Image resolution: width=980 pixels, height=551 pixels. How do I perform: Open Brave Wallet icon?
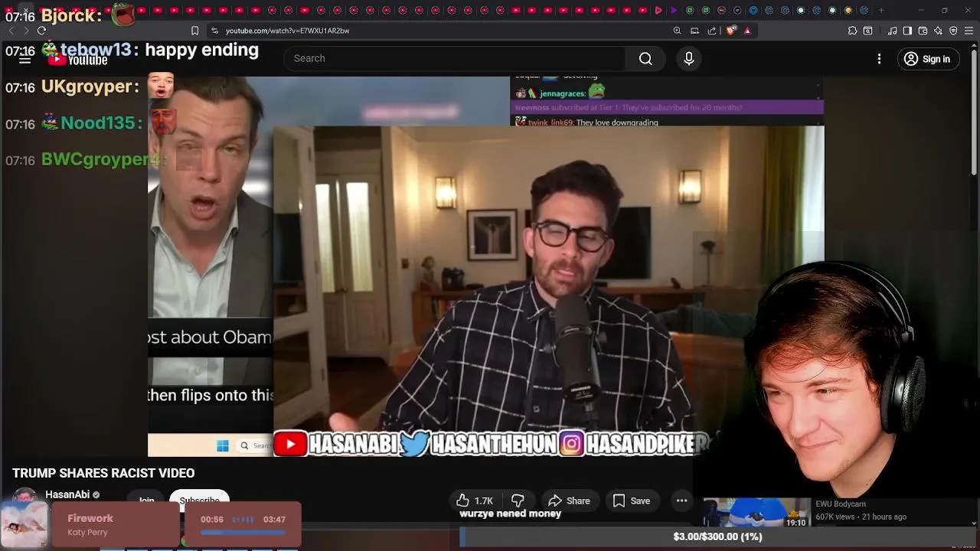click(x=923, y=31)
